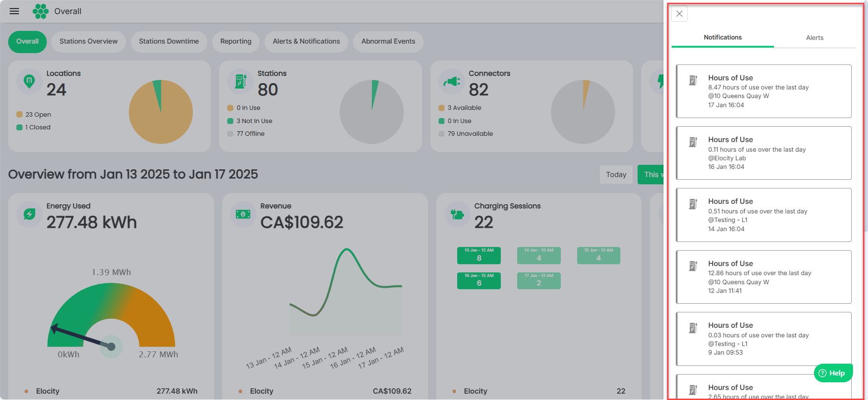Click the 0 In Use stations legend entry

244,108
